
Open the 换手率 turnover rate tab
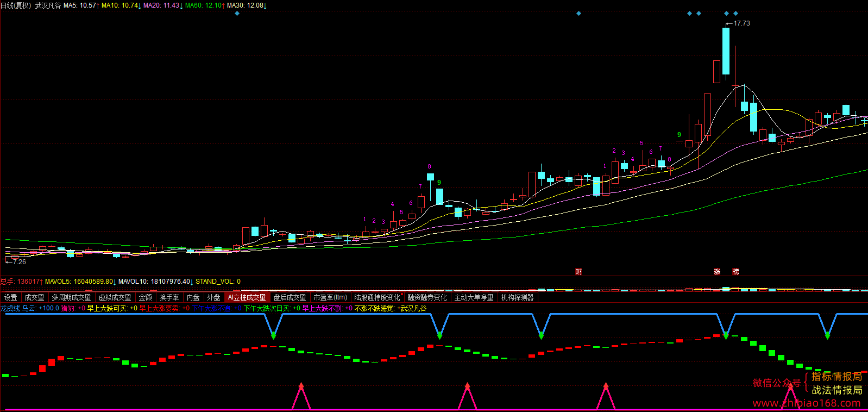point(169,297)
